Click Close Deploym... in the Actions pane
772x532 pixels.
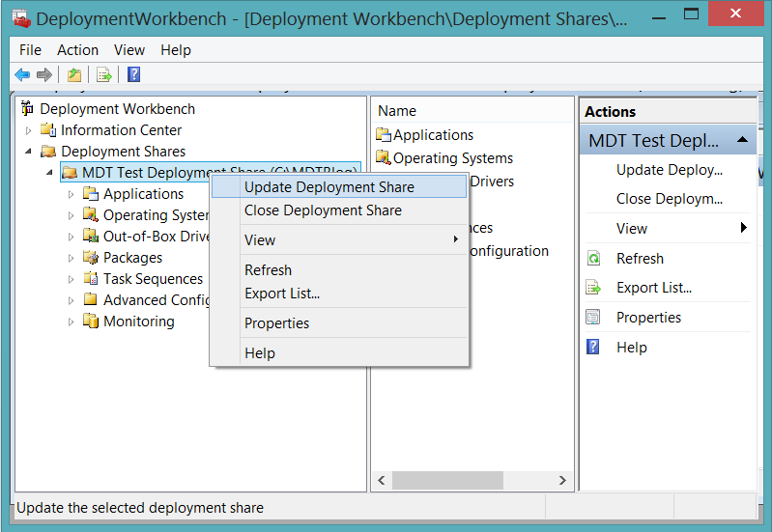[670, 199]
